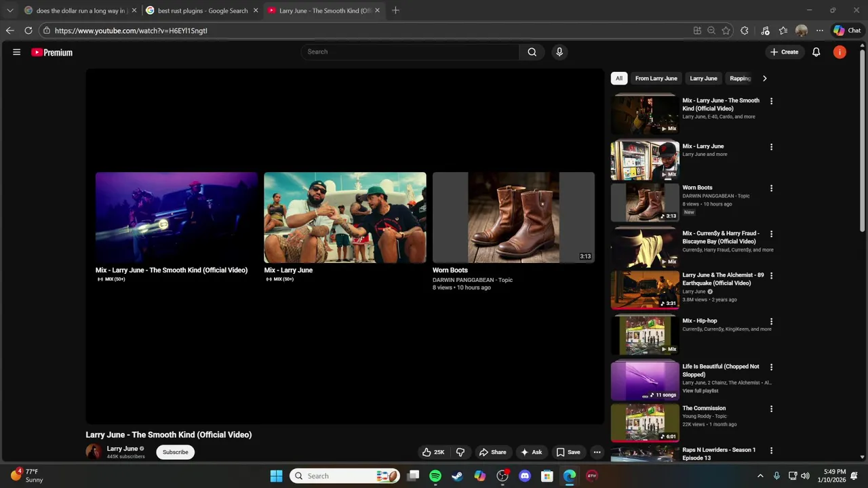
Task: Open options for Biscayne Bay mix
Action: point(771,234)
